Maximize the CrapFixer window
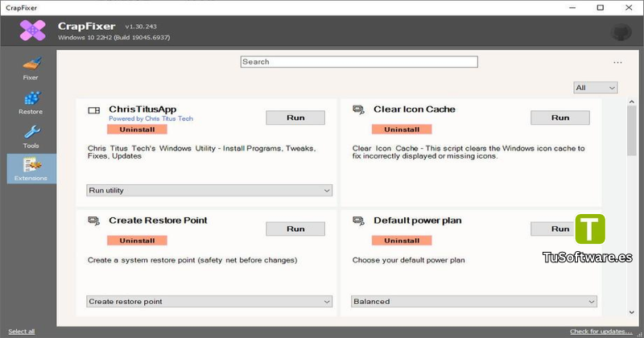Screen dimensions: 644x338 click(601, 7)
